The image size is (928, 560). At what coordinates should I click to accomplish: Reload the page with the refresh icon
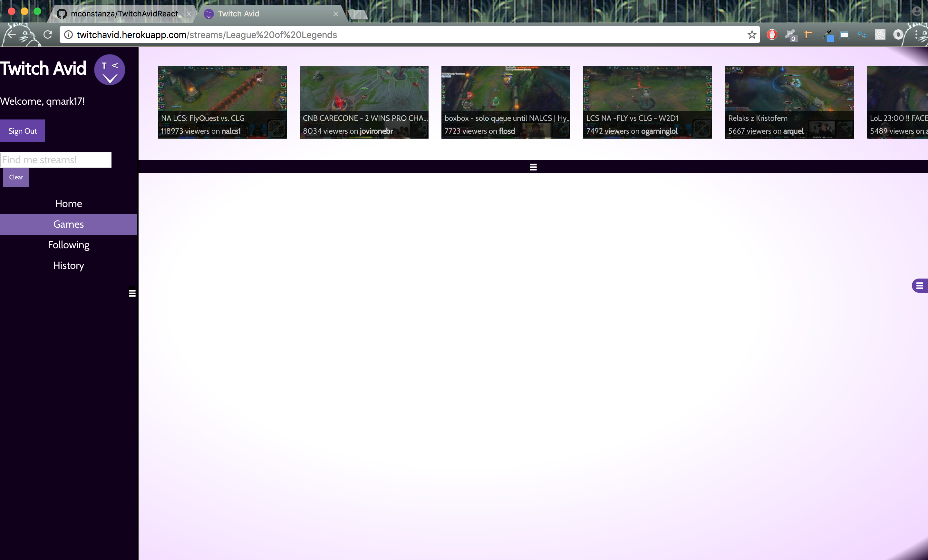point(48,35)
